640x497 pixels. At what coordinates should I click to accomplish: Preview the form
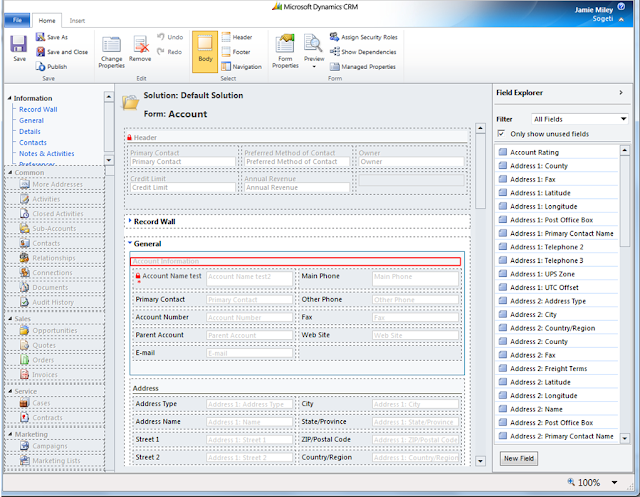tap(314, 51)
